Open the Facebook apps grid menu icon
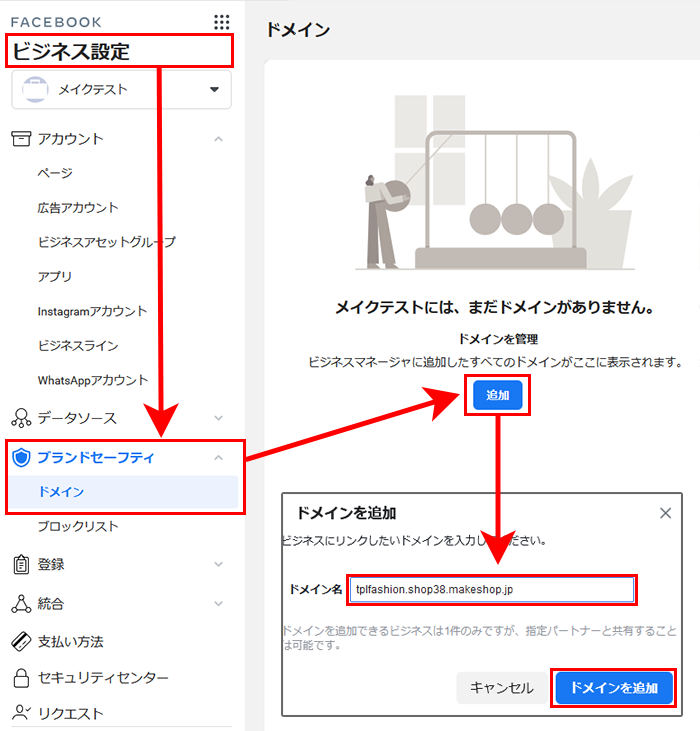This screenshot has width=700, height=731. [x=221, y=22]
